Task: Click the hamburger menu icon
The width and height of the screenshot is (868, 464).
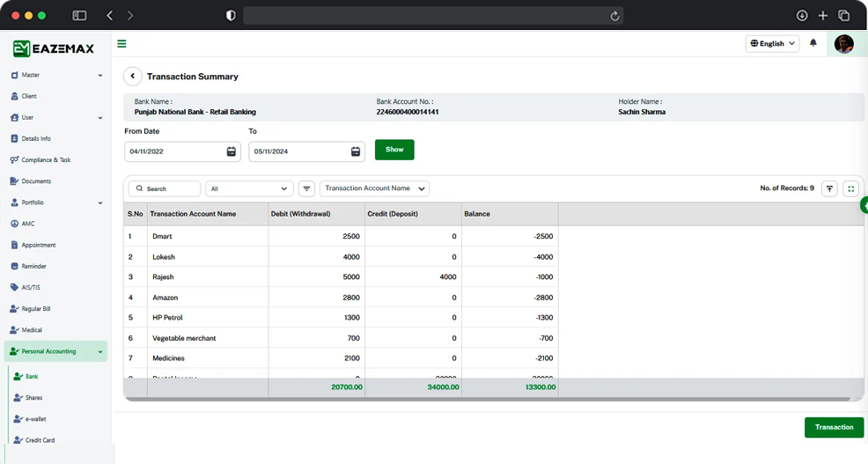Action: click(x=121, y=44)
